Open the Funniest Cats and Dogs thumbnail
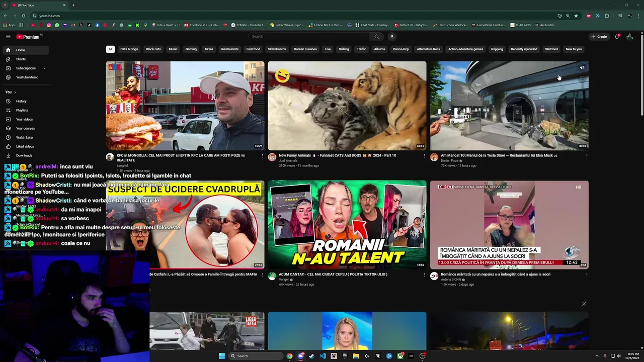The width and height of the screenshot is (644, 362). (x=347, y=106)
